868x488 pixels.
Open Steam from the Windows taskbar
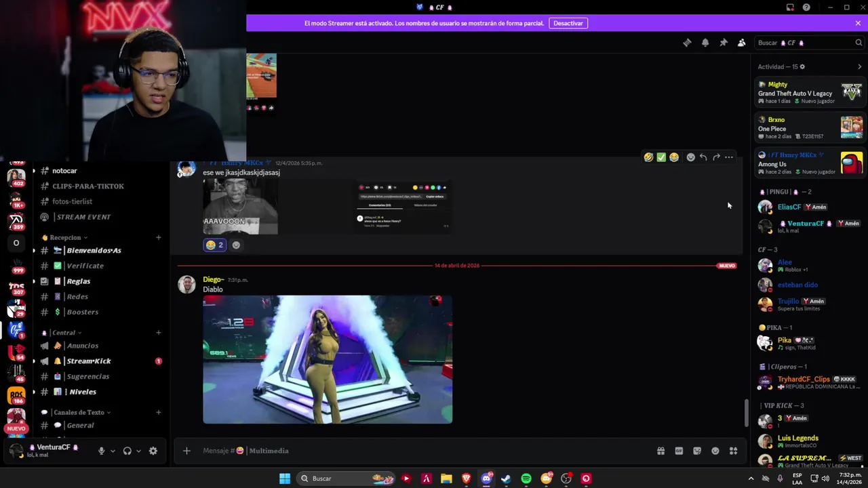(x=506, y=479)
